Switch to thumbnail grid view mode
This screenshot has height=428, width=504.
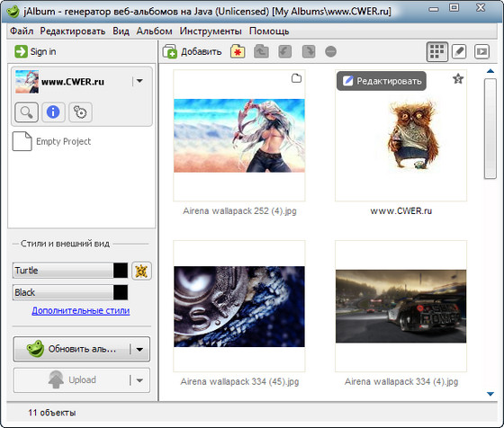tap(437, 51)
